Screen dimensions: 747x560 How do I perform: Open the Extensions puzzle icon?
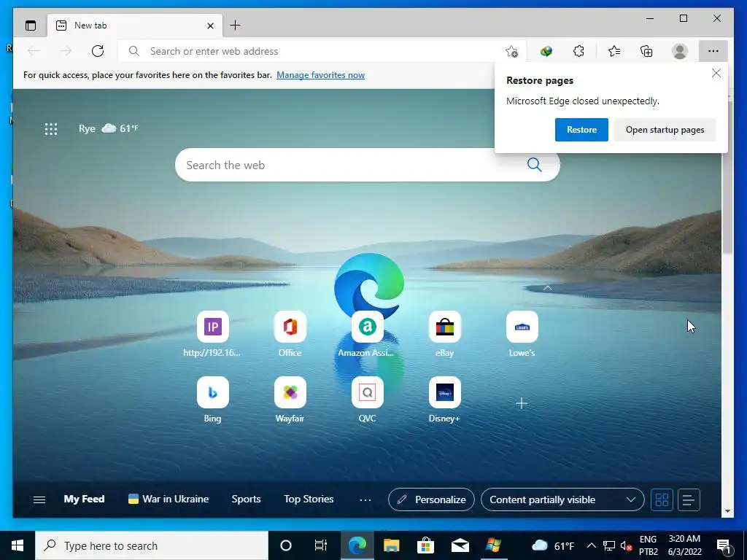click(x=578, y=51)
